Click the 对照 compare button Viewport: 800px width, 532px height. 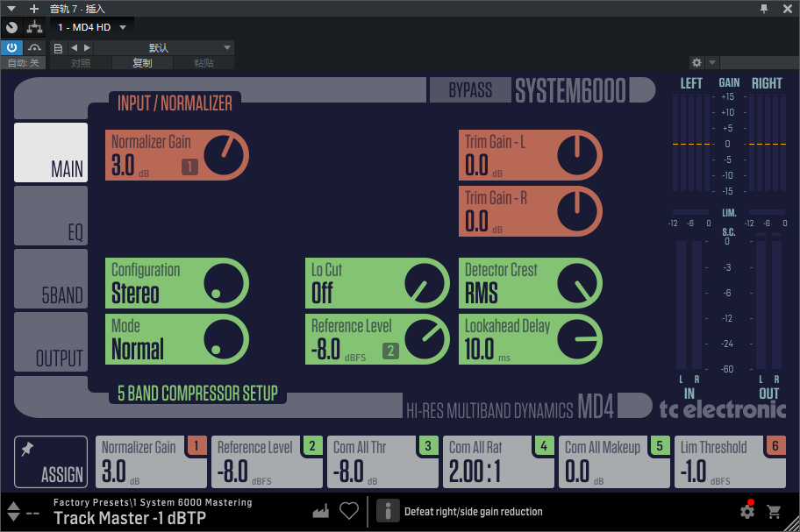point(81,63)
